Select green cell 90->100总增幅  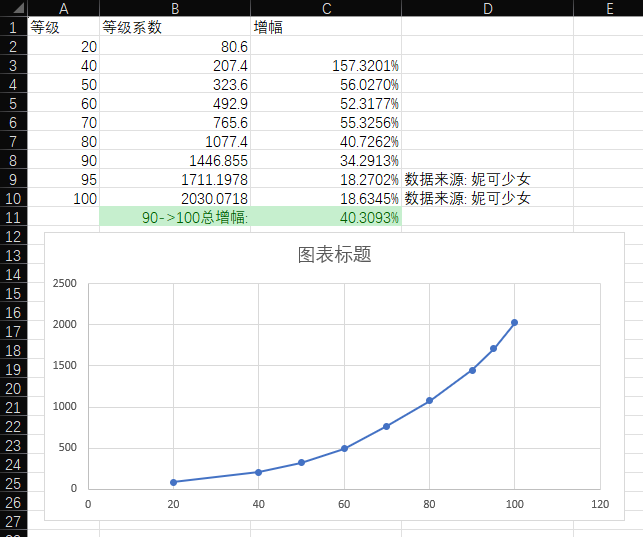(x=175, y=217)
